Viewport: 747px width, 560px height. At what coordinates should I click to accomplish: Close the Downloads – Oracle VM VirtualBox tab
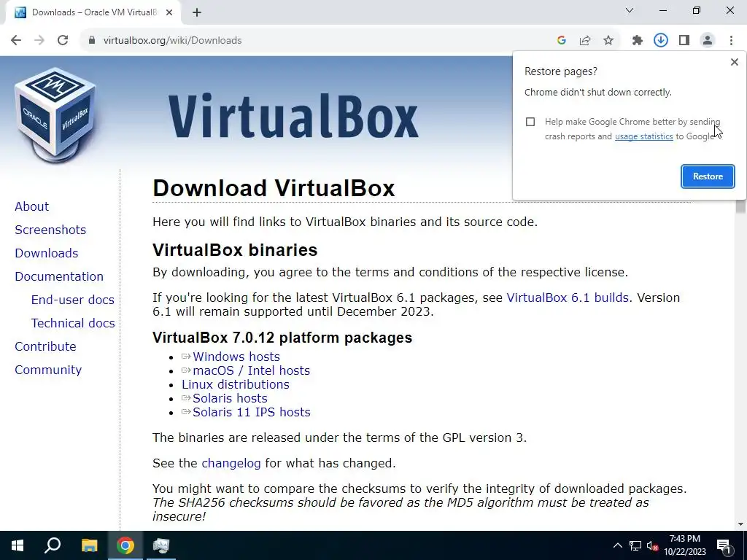click(x=169, y=13)
